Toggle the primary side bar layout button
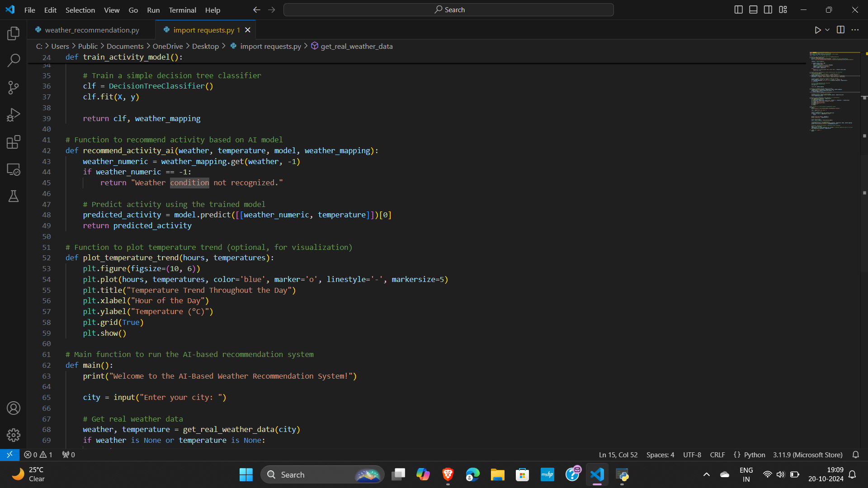The image size is (868, 488). click(738, 9)
